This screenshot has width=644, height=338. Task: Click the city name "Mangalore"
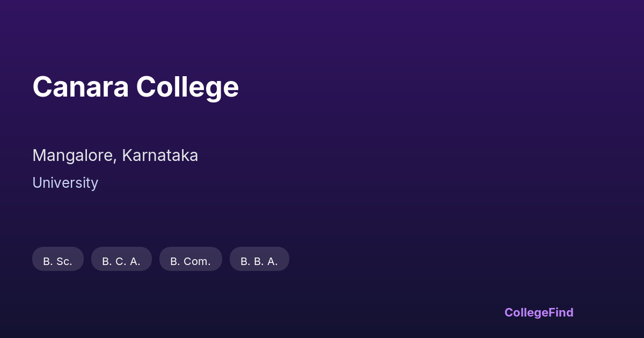[73, 156]
